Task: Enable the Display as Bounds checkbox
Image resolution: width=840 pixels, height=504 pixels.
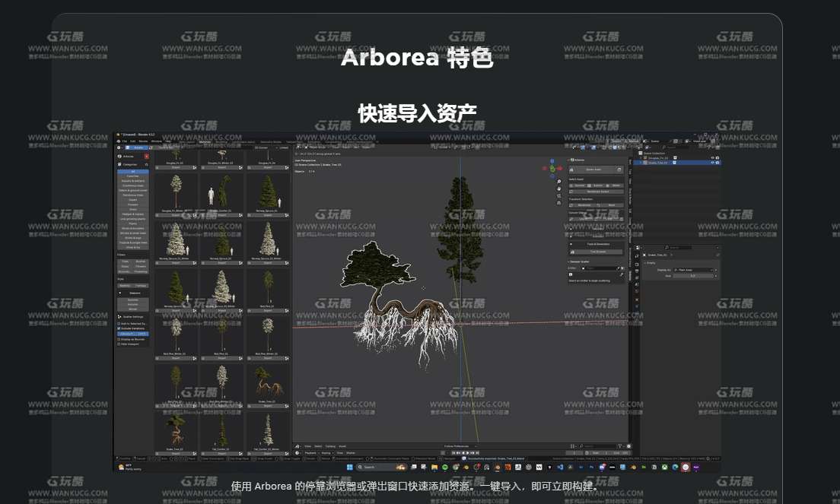Action: (119, 339)
